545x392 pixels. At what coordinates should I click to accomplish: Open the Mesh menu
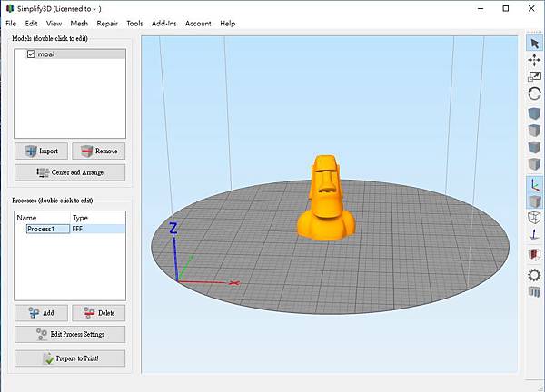(79, 23)
